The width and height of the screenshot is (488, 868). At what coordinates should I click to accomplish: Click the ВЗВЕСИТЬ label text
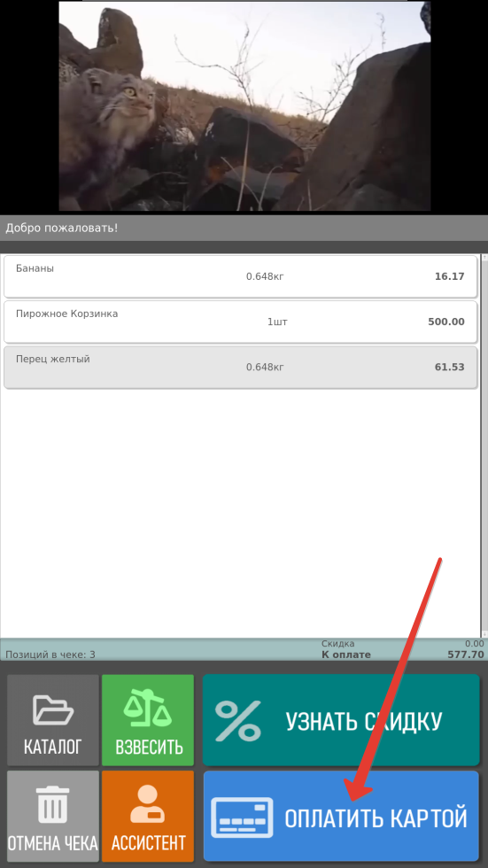149,747
